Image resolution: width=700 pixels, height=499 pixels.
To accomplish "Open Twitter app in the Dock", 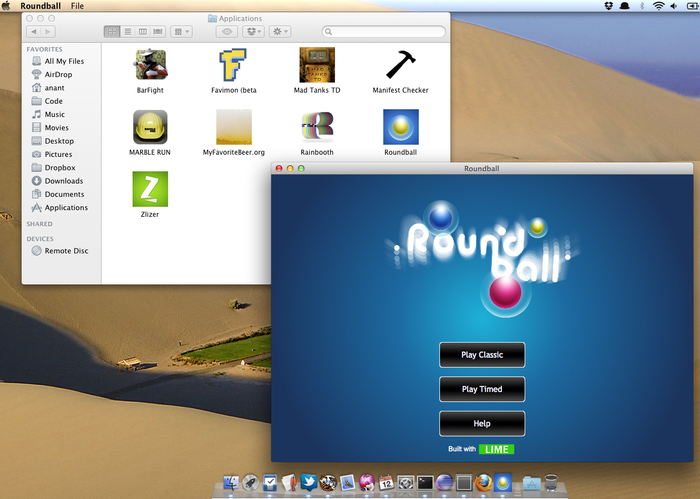I will click(309, 482).
